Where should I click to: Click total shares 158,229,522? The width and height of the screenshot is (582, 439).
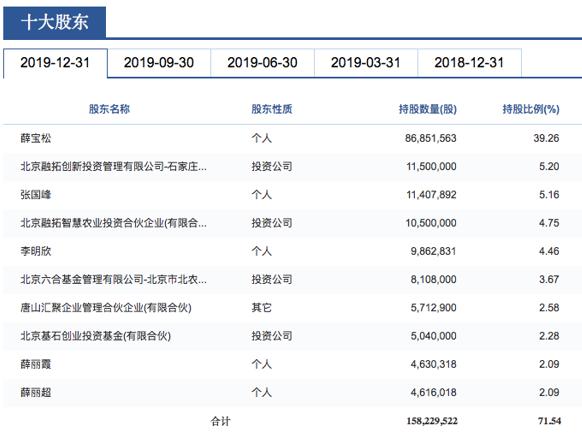pos(432,421)
